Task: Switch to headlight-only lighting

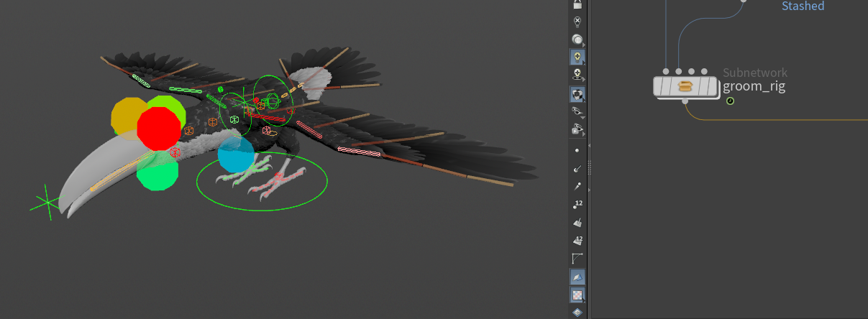Action: tap(577, 39)
